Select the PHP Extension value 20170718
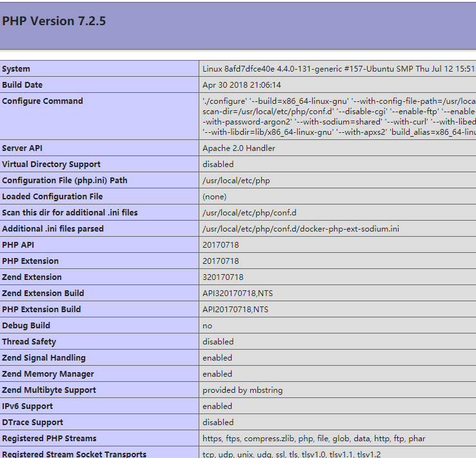This screenshot has height=458, width=476. point(221,261)
